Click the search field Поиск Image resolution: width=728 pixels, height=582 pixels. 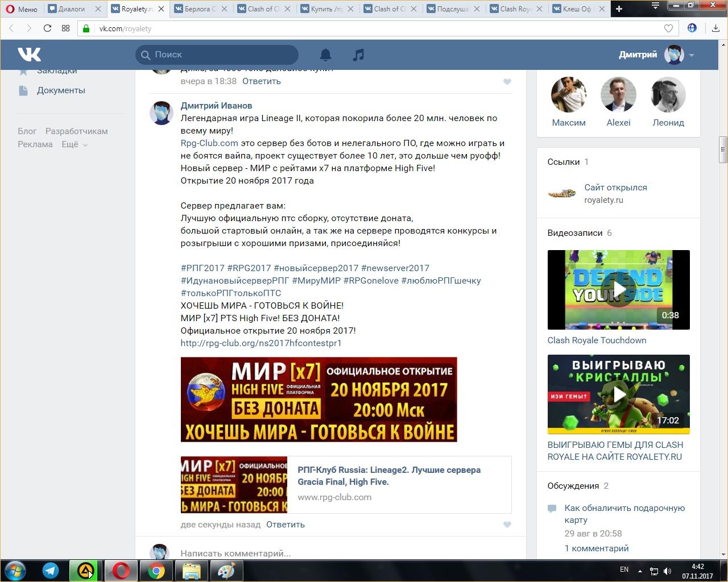[217, 55]
